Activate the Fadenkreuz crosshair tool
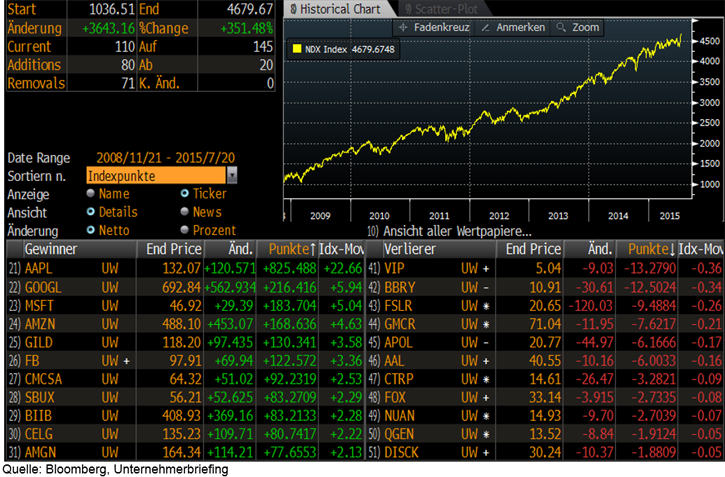Viewport: 725px width, 477px height. pyautogui.click(x=434, y=28)
